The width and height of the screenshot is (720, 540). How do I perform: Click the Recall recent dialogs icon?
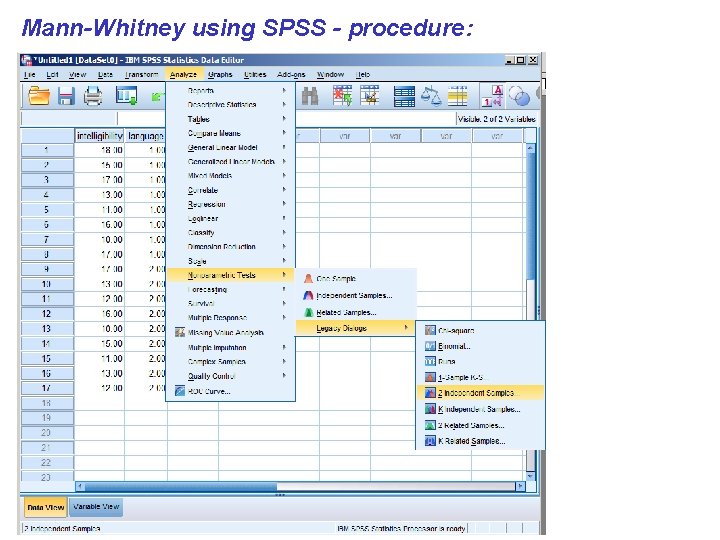tap(126, 96)
